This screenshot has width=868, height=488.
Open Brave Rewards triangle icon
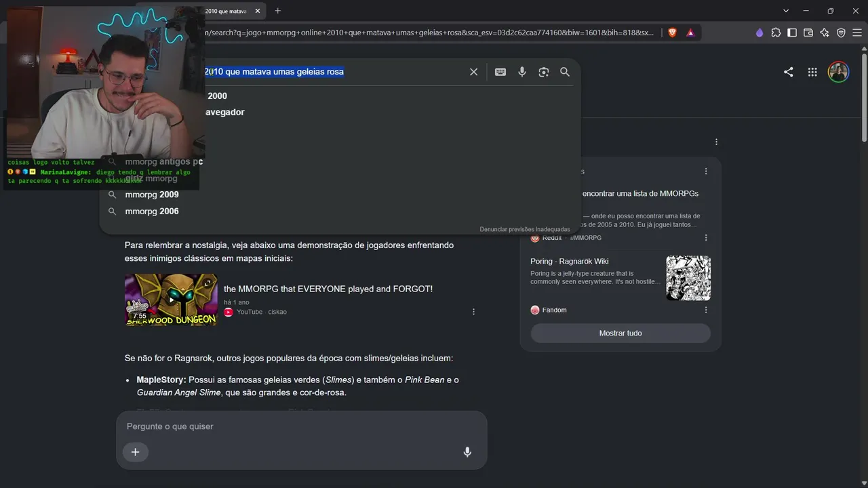[x=690, y=32]
